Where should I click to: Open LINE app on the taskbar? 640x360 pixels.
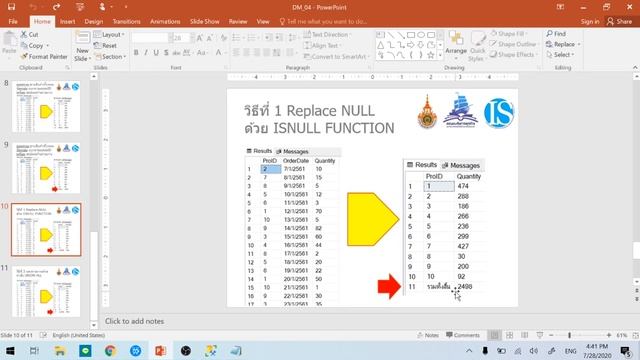(x=85, y=351)
